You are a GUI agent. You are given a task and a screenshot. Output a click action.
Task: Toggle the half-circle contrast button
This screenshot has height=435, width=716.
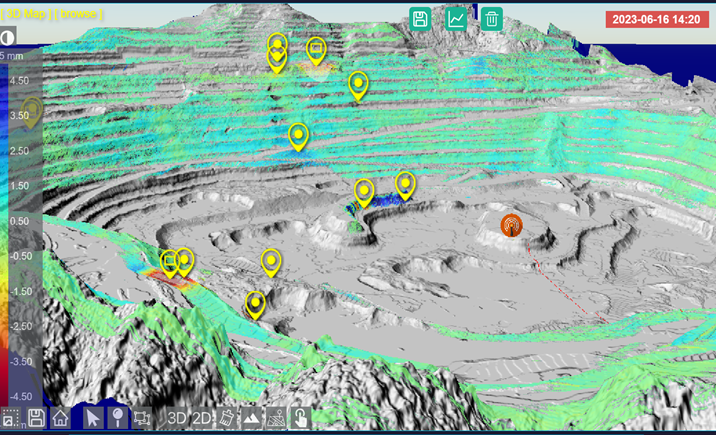pos(7,38)
